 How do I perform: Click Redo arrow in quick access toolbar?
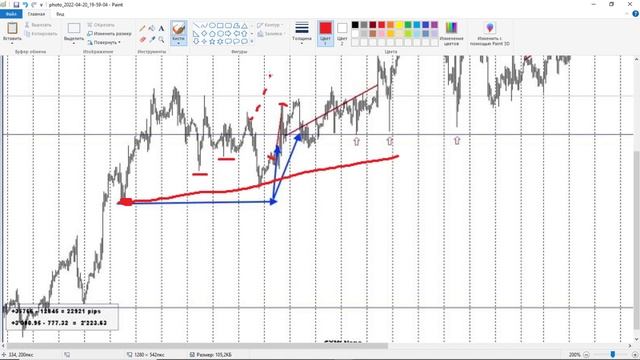pyautogui.click(x=33, y=5)
